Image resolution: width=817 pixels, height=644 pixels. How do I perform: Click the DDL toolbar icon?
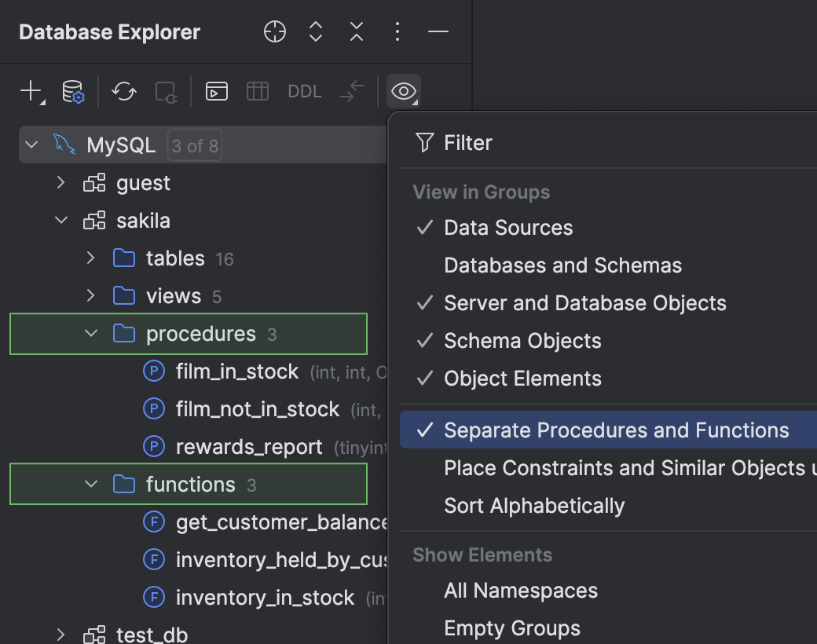(304, 91)
